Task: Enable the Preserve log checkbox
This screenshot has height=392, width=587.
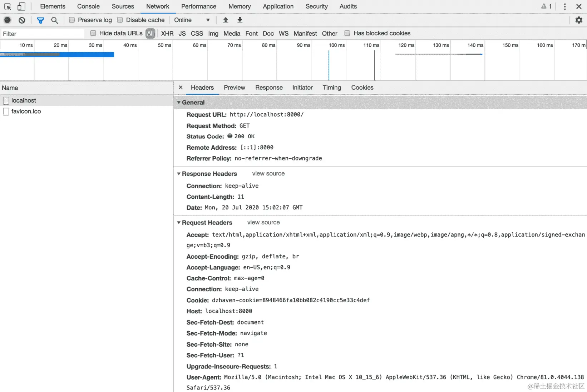Action: click(72, 20)
